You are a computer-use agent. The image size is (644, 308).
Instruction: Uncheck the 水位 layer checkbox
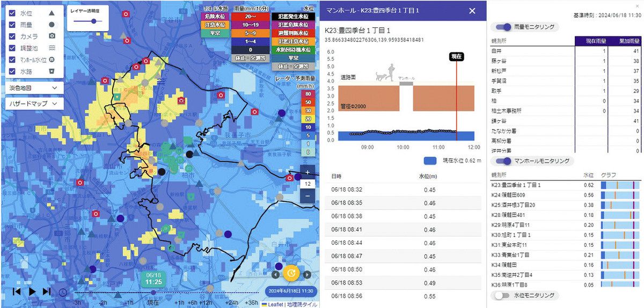point(13,12)
